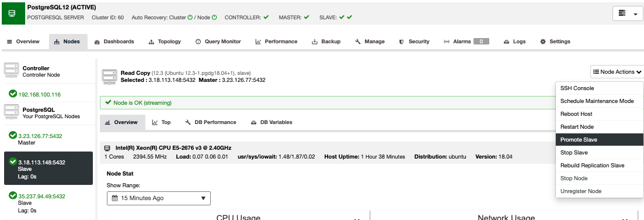Screen dimensions: 644x220
Task: Choose Rebuild Replication Slave menu item
Action: [599, 166]
